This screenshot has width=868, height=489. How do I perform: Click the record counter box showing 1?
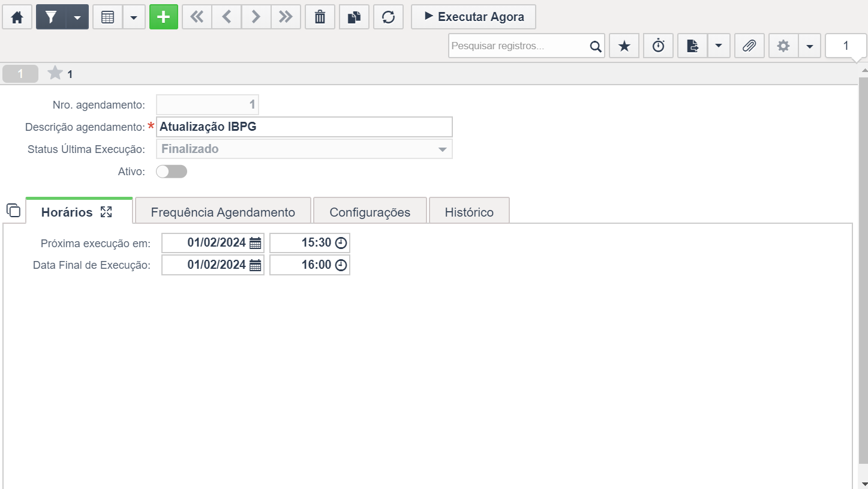tap(846, 46)
